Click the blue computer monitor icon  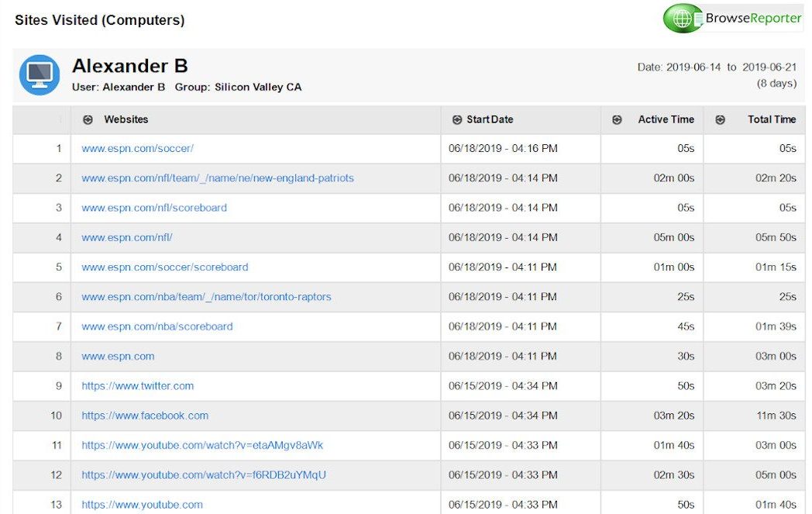[x=40, y=75]
